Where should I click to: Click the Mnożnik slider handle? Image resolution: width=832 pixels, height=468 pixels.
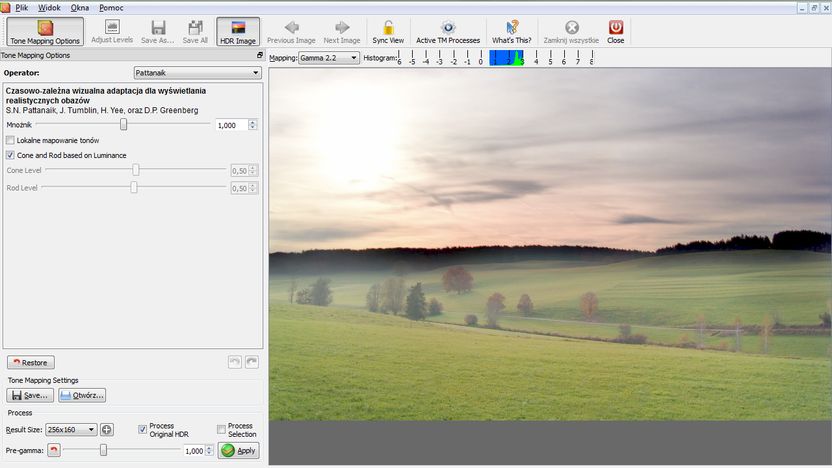[124, 124]
